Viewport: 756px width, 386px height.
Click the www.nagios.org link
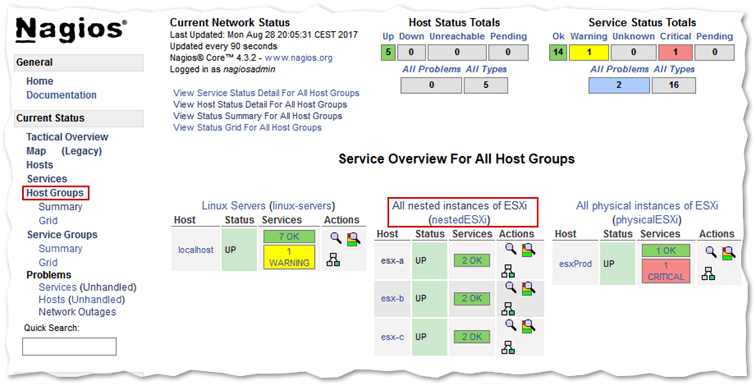pos(298,58)
